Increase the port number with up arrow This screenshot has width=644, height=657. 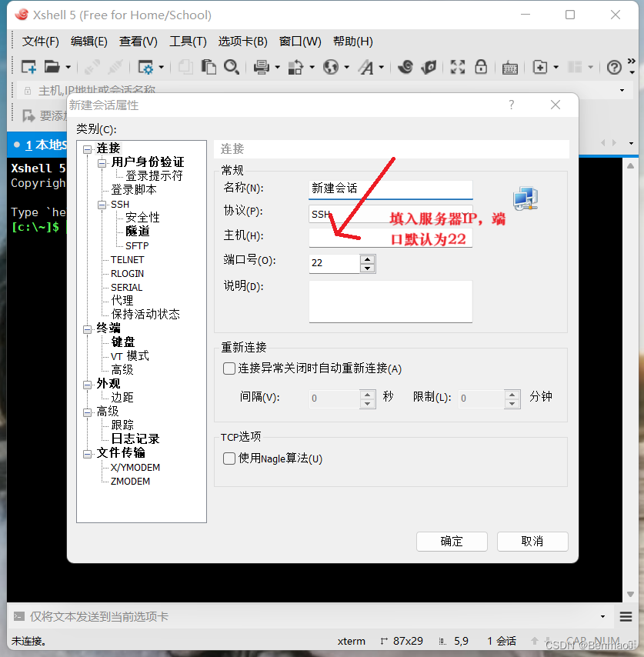click(367, 259)
